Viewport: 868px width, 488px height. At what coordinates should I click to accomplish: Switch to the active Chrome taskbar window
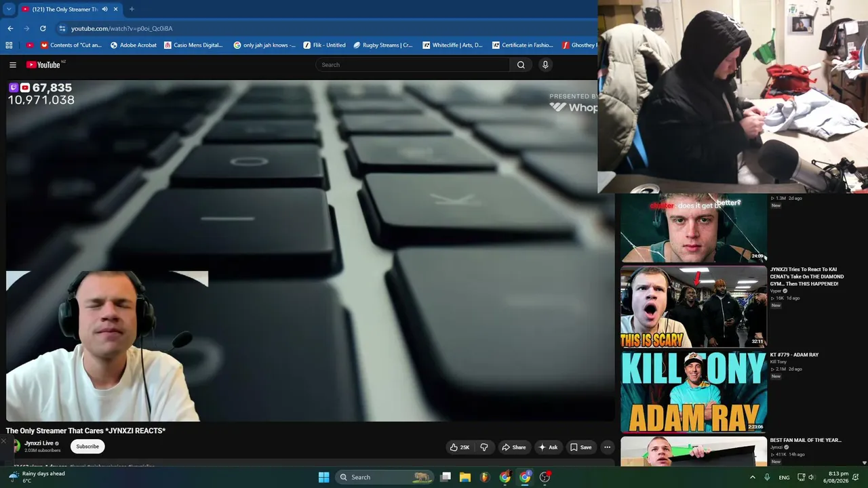[525, 477]
